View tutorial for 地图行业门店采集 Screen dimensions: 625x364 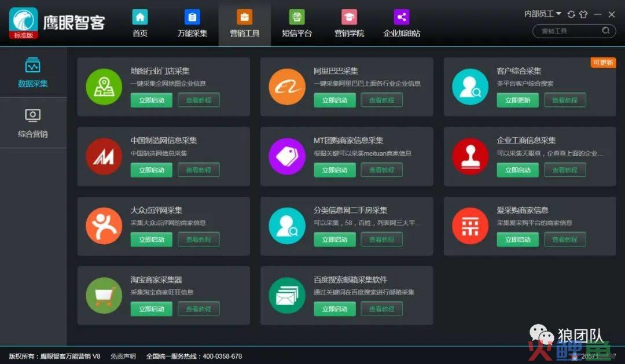[198, 100]
